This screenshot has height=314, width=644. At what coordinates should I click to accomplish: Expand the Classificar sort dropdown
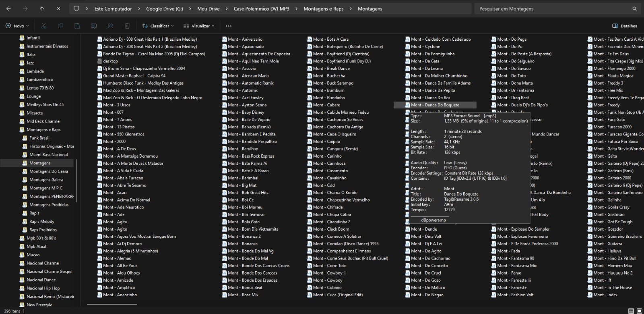[x=158, y=26]
